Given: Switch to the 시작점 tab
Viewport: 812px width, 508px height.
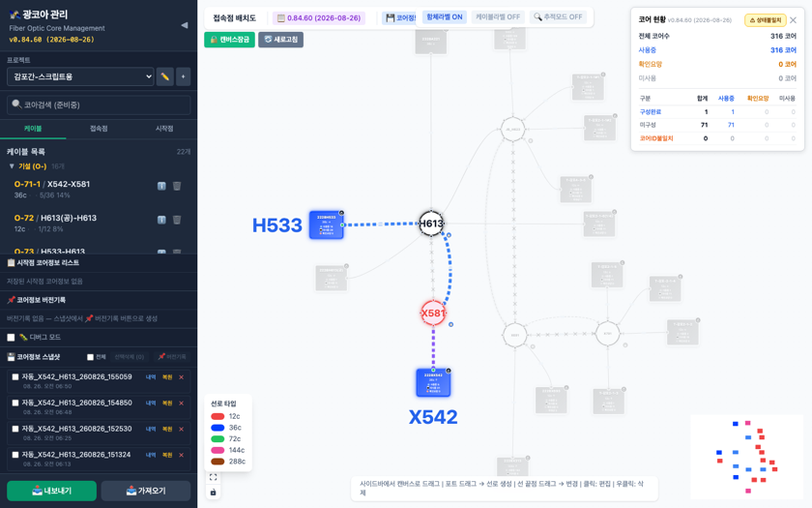Looking at the screenshot, I should (164, 129).
